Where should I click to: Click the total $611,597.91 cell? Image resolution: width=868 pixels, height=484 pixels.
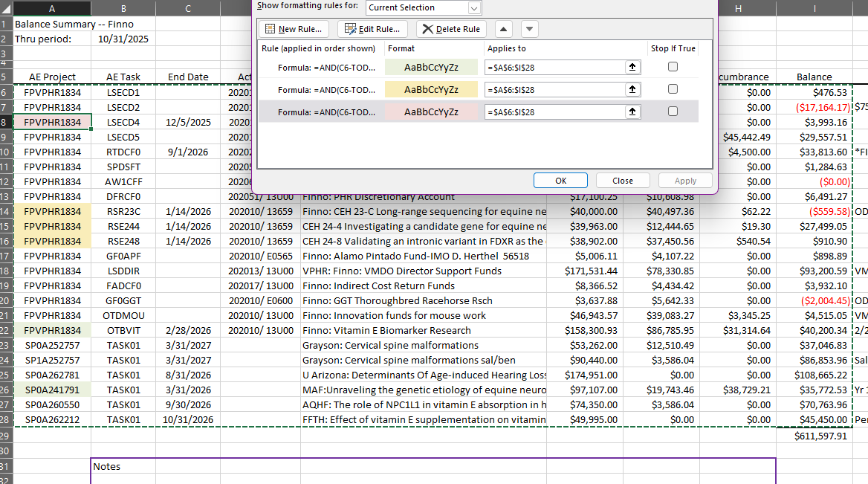814,436
